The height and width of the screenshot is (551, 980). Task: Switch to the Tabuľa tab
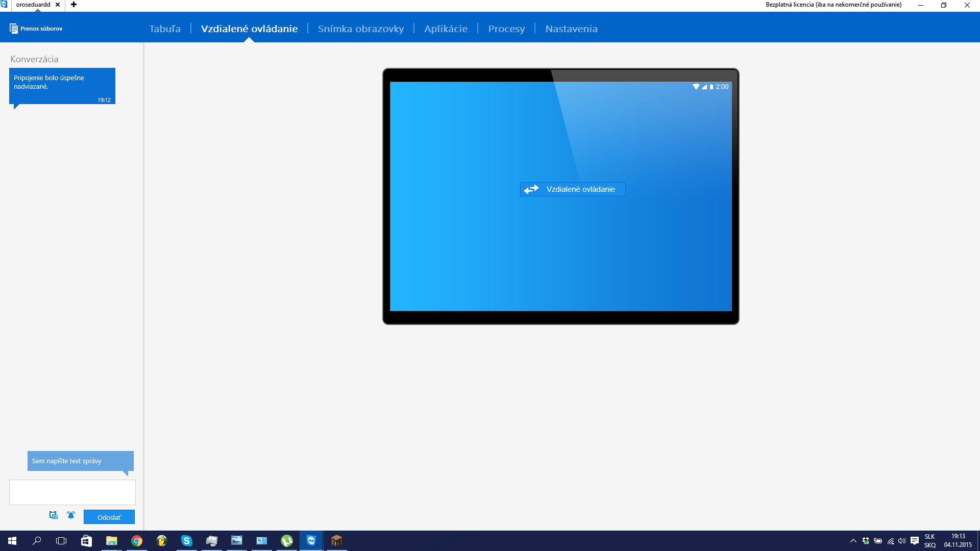click(x=165, y=29)
